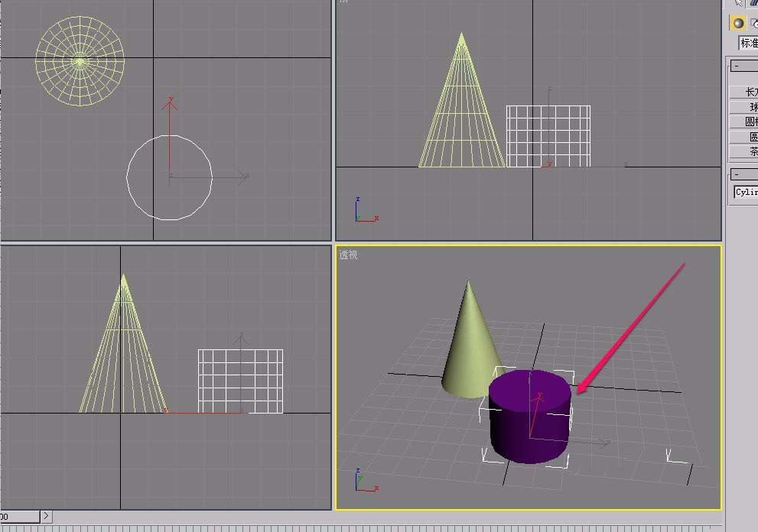Click the 球体 sphere primitive button
The image size is (758, 532).
(x=747, y=107)
